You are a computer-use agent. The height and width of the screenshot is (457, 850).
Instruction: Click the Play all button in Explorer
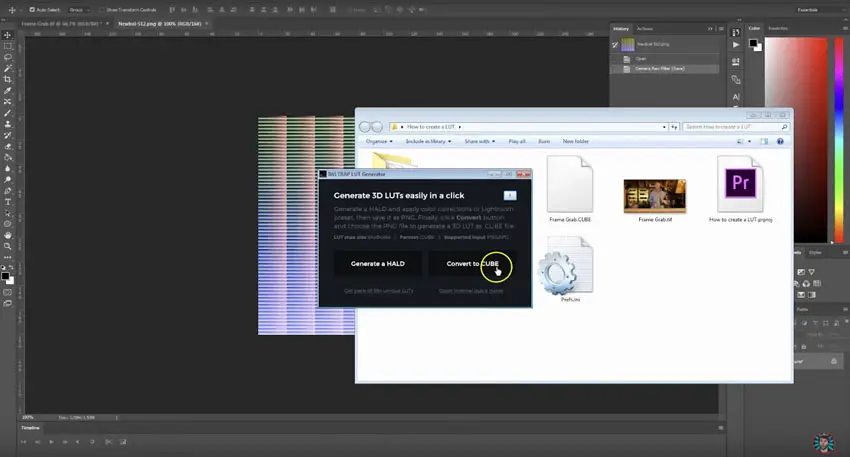point(517,141)
